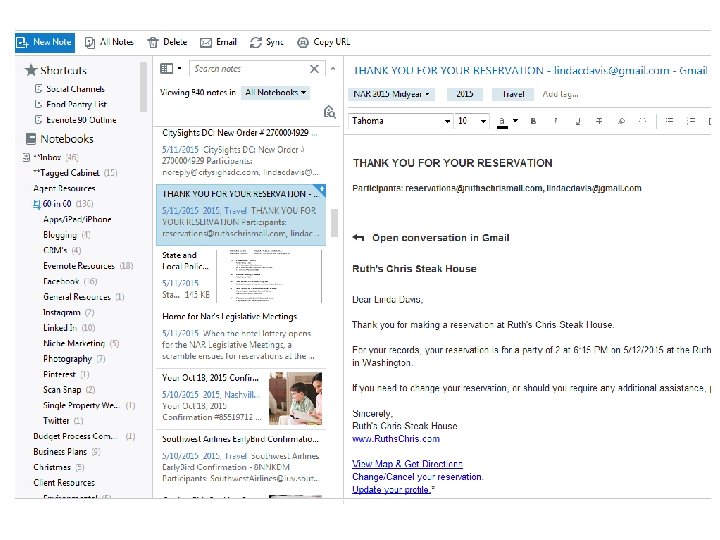Open font size 10 dropdown
This screenshot has width=720, height=540.
point(472,121)
